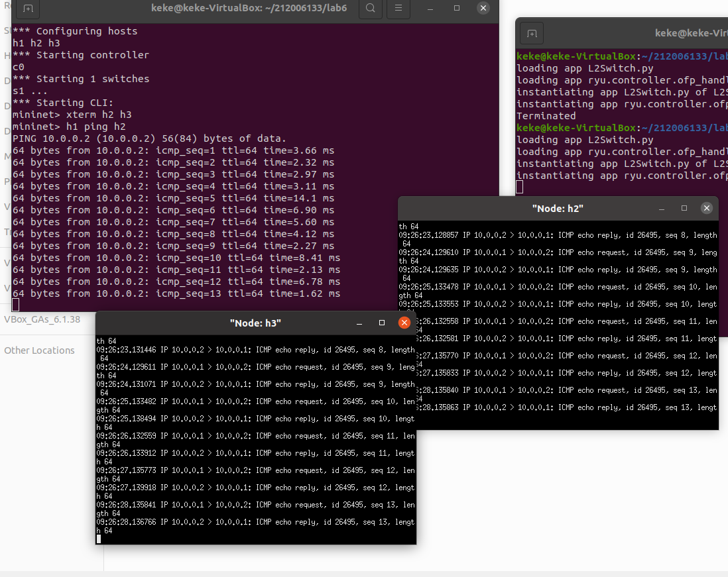728x577 pixels.
Task: Select VBox_GAs_6.1.38 in file sidebar
Action: click(42, 319)
